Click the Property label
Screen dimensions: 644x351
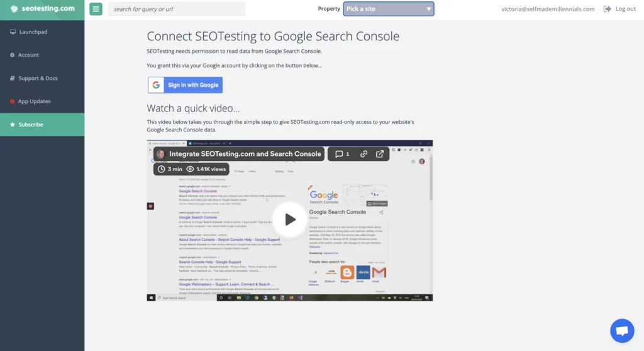tap(329, 9)
